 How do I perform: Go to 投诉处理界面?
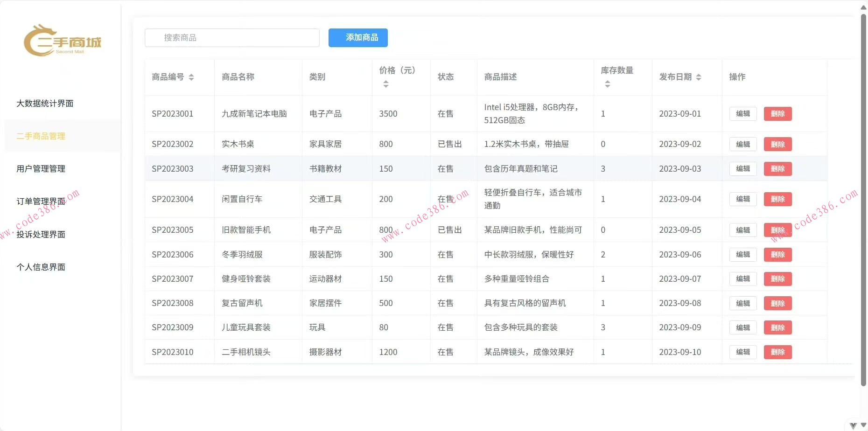(41, 234)
